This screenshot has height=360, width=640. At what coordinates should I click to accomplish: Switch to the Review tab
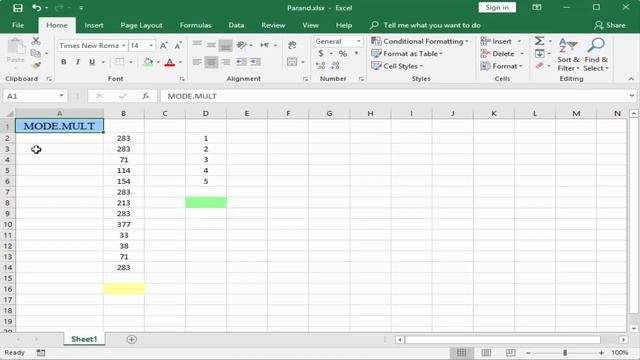coord(273,25)
